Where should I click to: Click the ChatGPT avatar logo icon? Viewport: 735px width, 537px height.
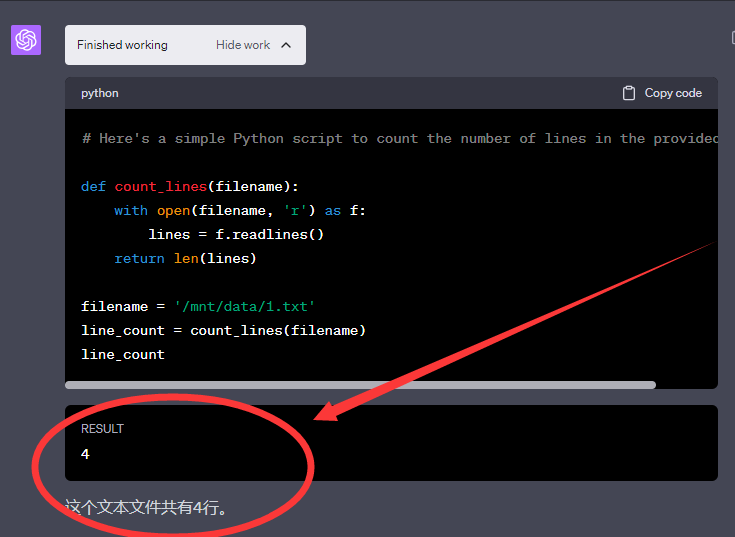[x=26, y=40]
